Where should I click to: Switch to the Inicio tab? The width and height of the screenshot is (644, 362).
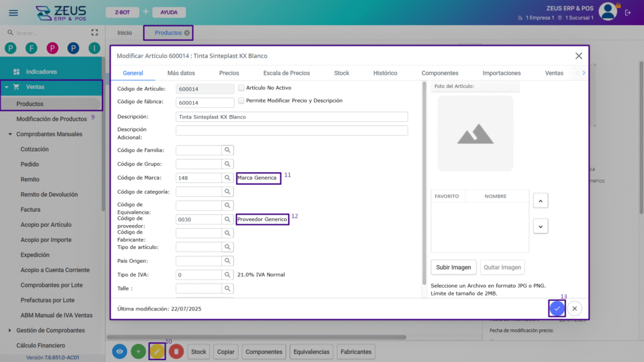[x=125, y=33]
